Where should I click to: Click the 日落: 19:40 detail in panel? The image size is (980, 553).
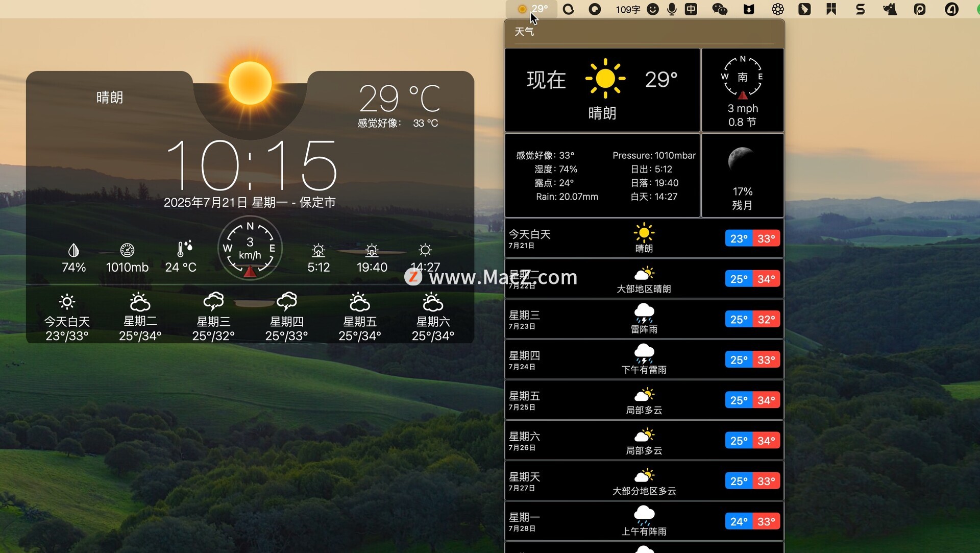coord(654,183)
